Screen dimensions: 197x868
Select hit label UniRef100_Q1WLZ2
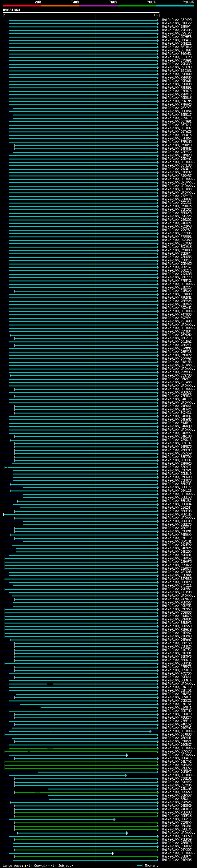pos(177,23)
